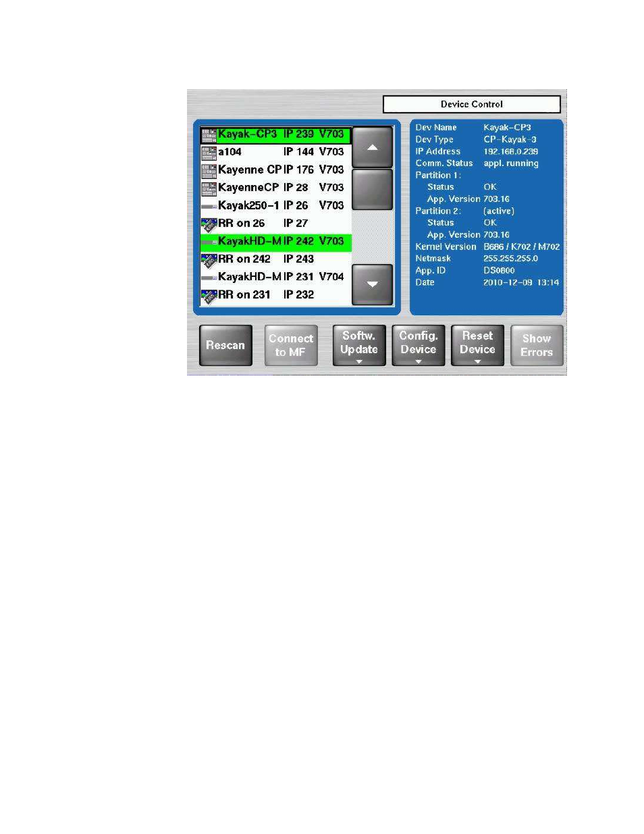Select KayenneCP IP 28 entry

click(x=276, y=188)
